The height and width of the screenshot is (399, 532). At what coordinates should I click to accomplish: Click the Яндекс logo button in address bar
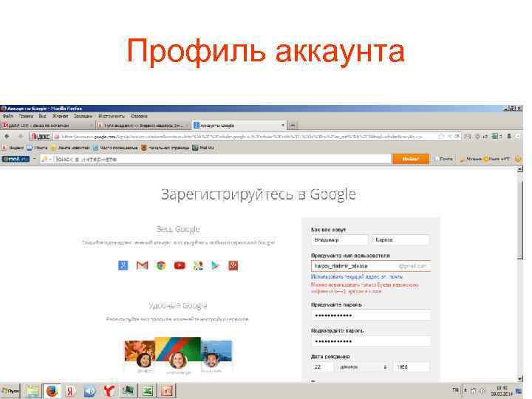(x=41, y=137)
